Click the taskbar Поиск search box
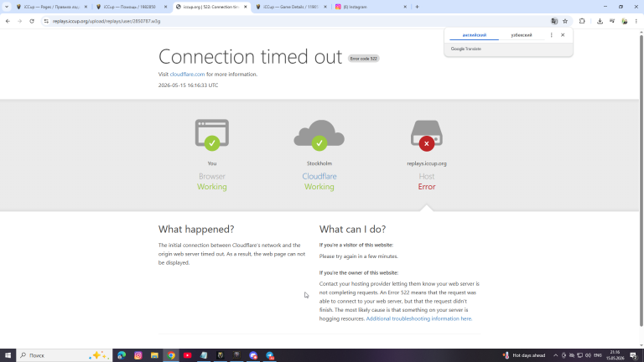 pos(64,355)
